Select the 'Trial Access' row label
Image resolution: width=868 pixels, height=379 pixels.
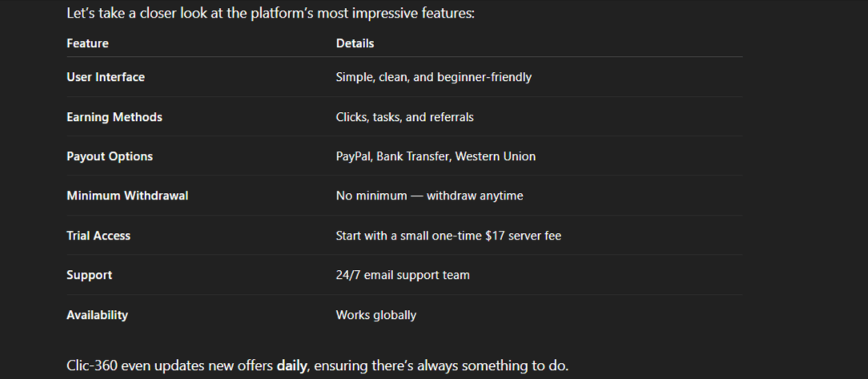[98, 236]
